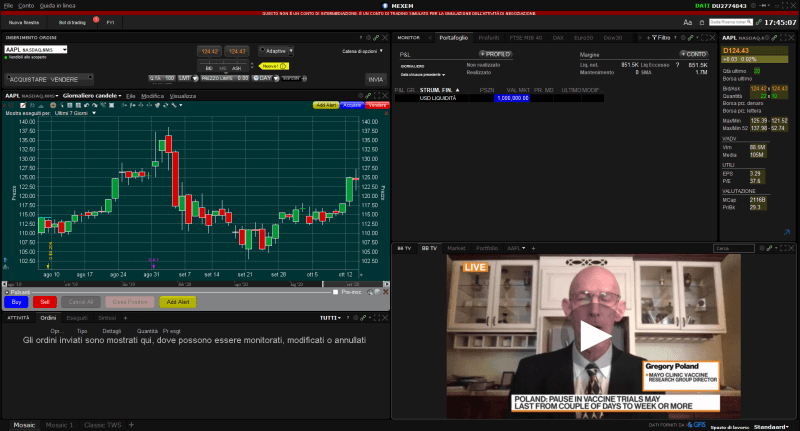Click the bid/mid/ask price slider
This screenshot has width=800, height=431.
click(223, 66)
